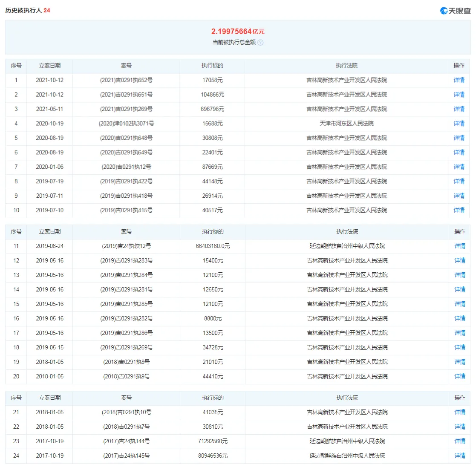476x470 pixels.
Task: Click the help question mark icon beside 当前被执行总金额
Action: tap(260, 43)
